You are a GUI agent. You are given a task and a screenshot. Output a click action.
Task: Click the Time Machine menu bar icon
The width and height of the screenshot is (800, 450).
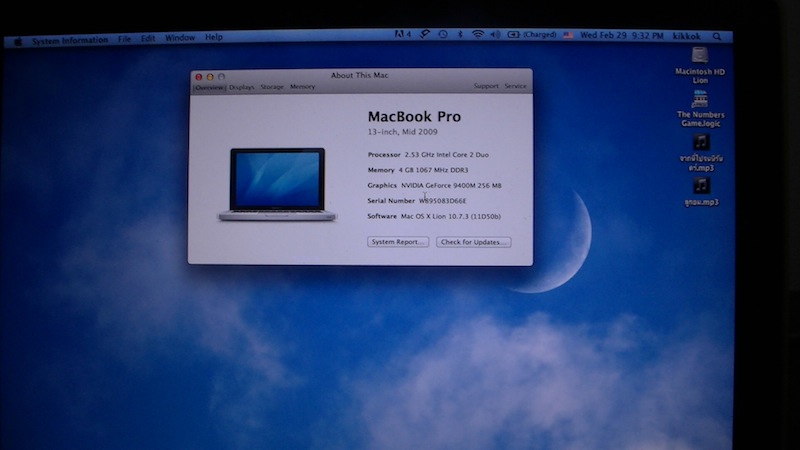(442, 34)
